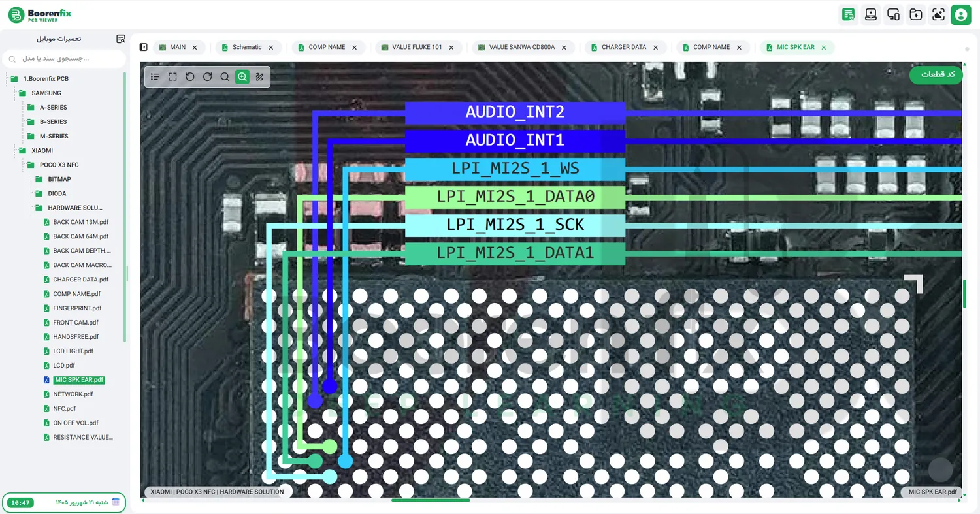Click the document search input field
This screenshot has width=980, height=514.
point(63,59)
